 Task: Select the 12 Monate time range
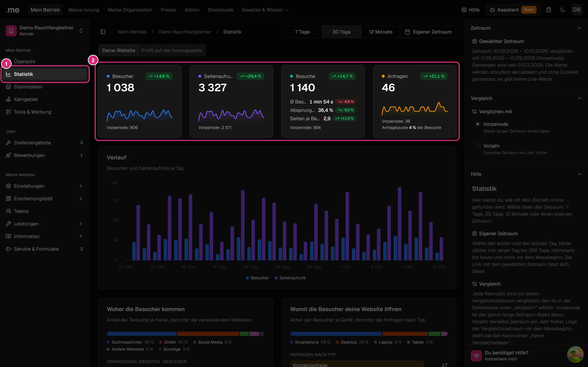pos(380,32)
